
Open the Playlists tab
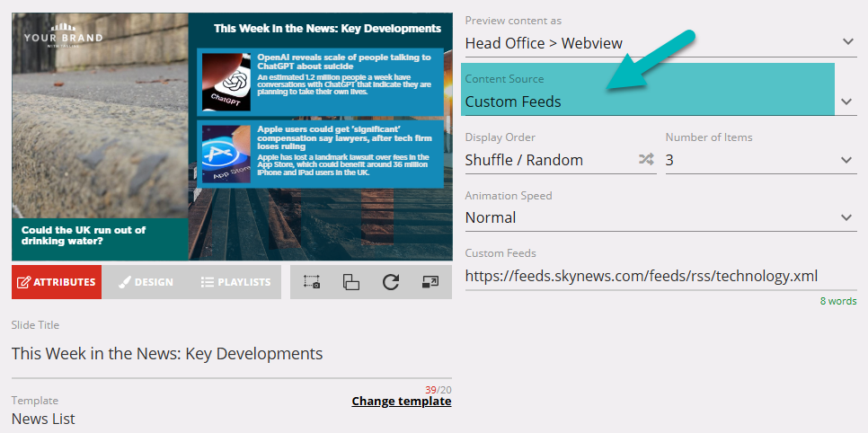[x=235, y=282]
